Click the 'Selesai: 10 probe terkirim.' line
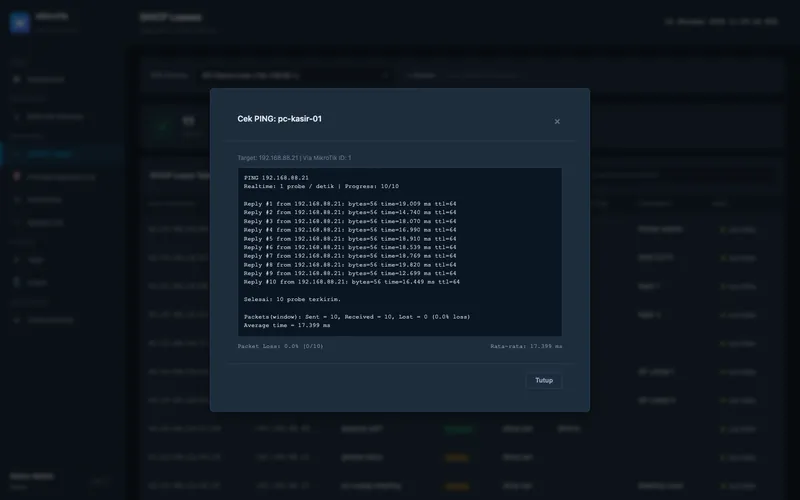The height and width of the screenshot is (500, 800). (292, 299)
